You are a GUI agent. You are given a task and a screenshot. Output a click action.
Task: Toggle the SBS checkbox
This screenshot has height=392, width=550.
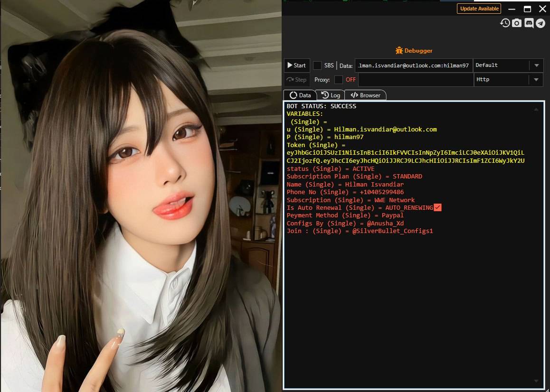pos(317,65)
